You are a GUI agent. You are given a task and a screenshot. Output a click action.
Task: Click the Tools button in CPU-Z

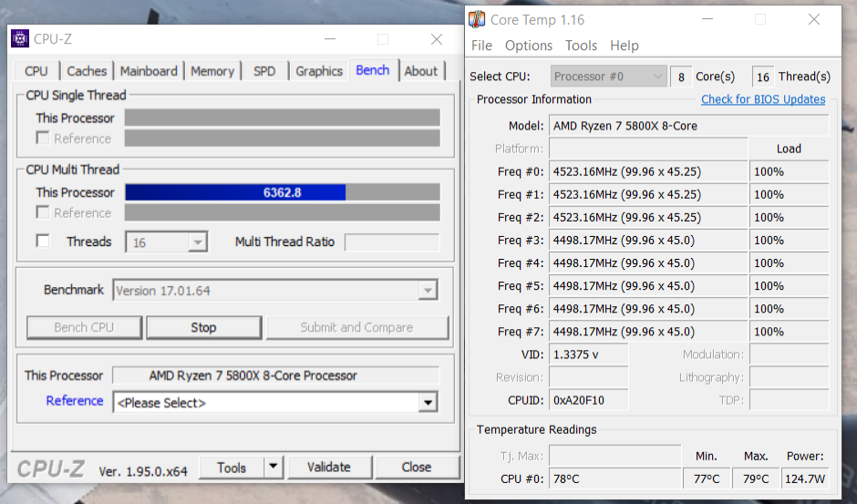coord(232,468)
